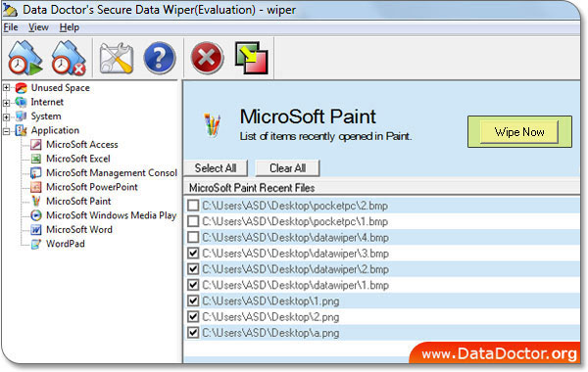Click the Select All button
Screen dimensions: 588x372
click(x=216, y=168)
